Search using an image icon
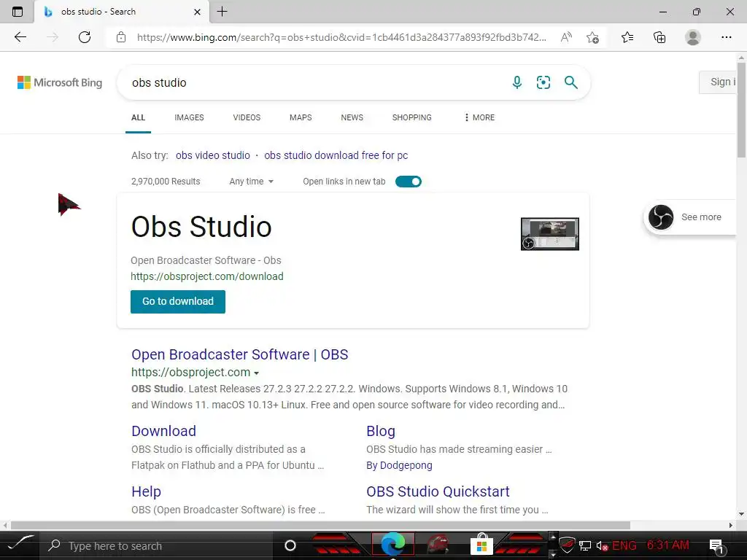747x560 pixels. point(543,82)
